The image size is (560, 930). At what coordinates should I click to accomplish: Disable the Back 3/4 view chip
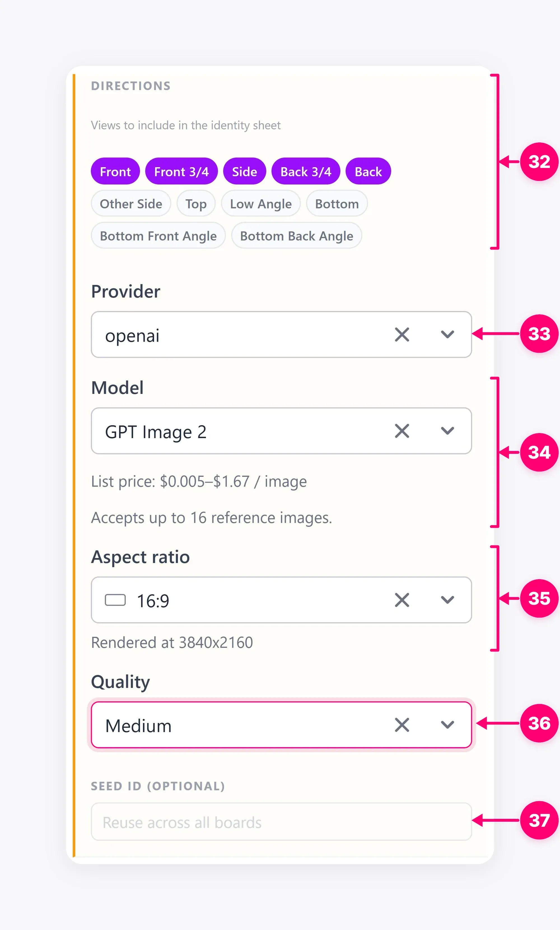306,171
